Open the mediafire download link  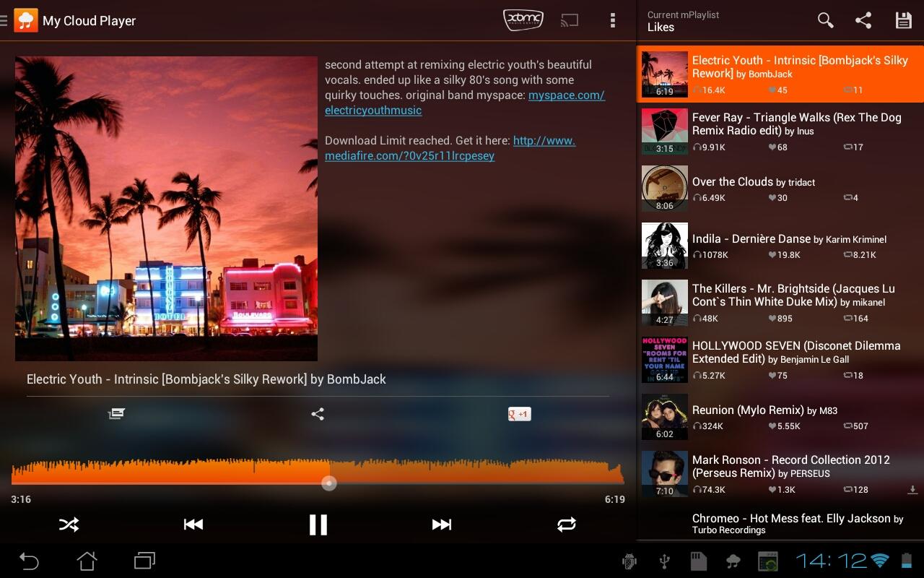coord(450,148)
